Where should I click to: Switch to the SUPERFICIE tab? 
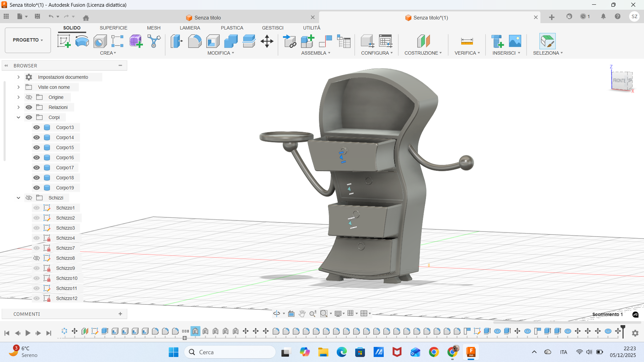click(113, 28)
